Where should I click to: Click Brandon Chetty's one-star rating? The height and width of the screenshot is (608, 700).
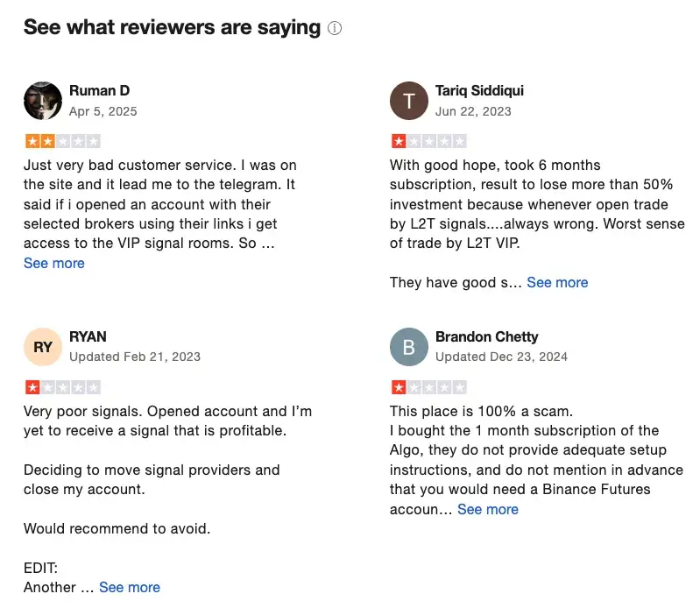429,387
